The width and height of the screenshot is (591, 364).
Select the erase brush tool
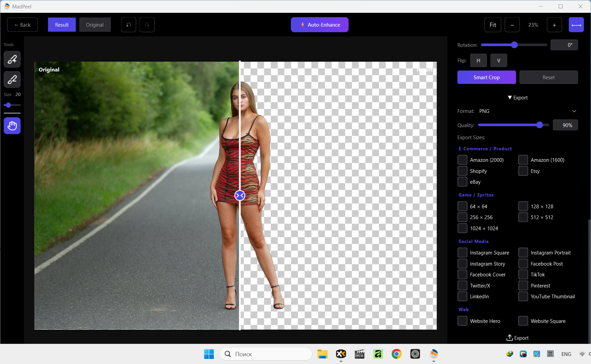point(12,80)
